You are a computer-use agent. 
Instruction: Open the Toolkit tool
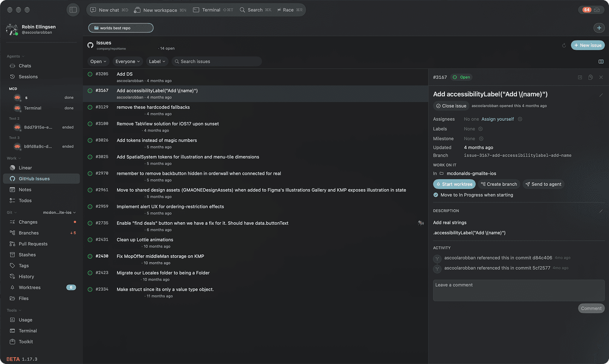click(41, 342)
